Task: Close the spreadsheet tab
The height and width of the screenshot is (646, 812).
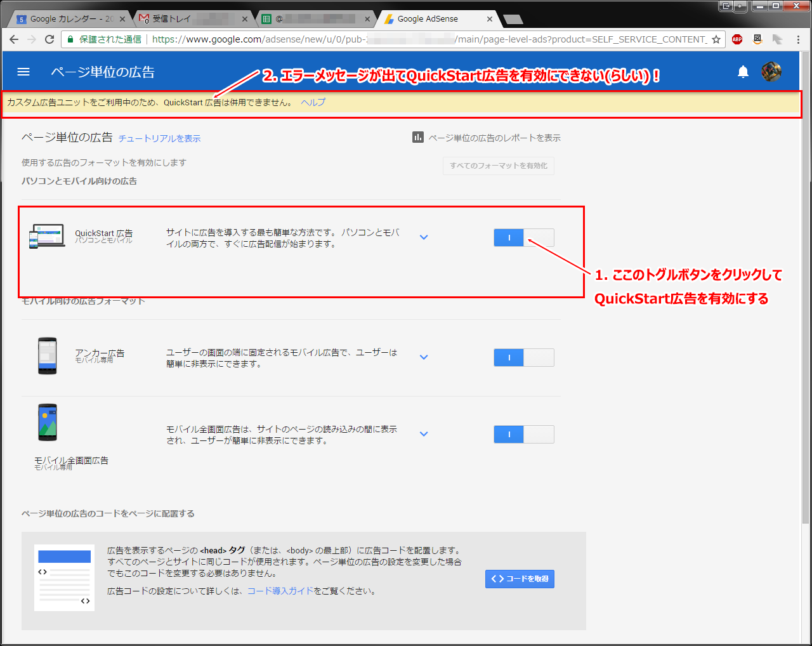Action: [367, 19]
